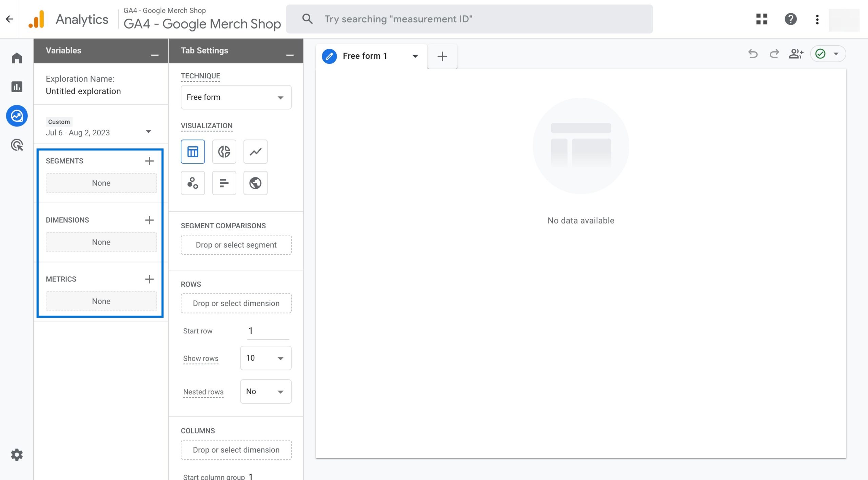Click the search bar input
Viewport: 868px width, 480px height.
click(x=469, y=19)
